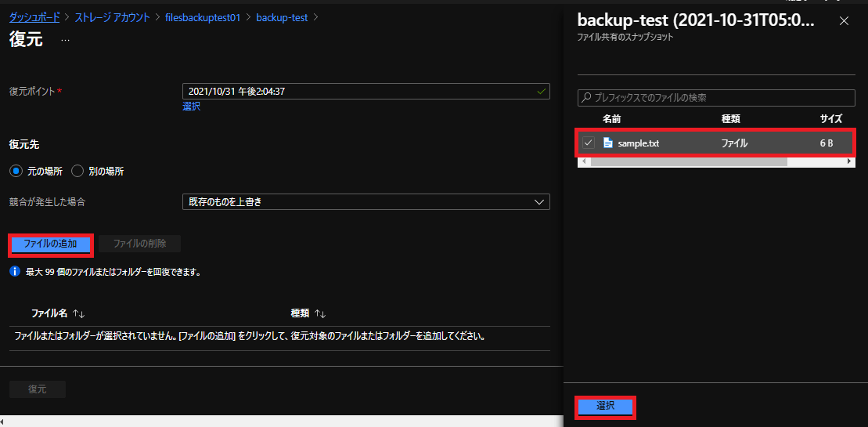Click the prefix file search field
The width and height of the screenshot is (868, 427).
[x=716, y=98]
